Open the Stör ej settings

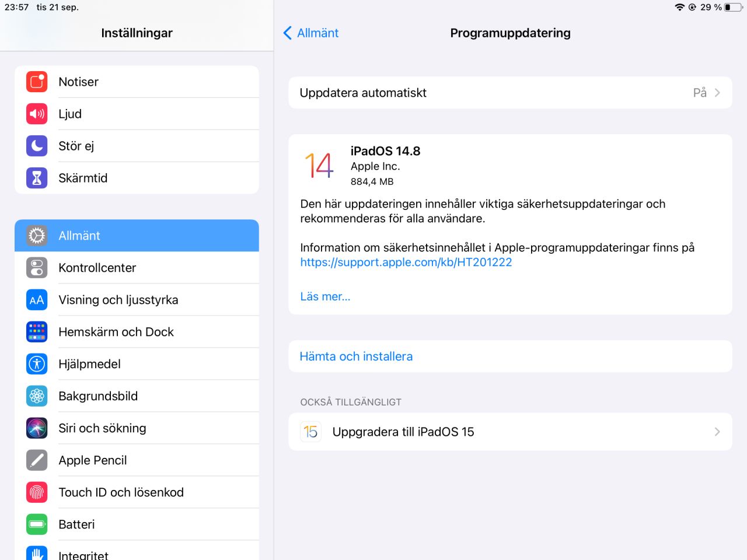pyautogui.click(x=137, y=146)
